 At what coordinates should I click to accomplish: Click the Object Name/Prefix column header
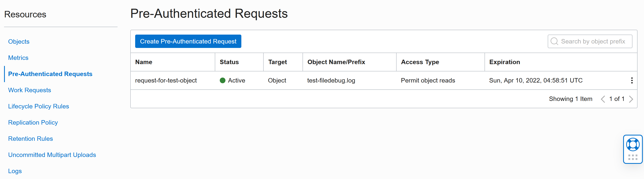[x=336, y=62]
